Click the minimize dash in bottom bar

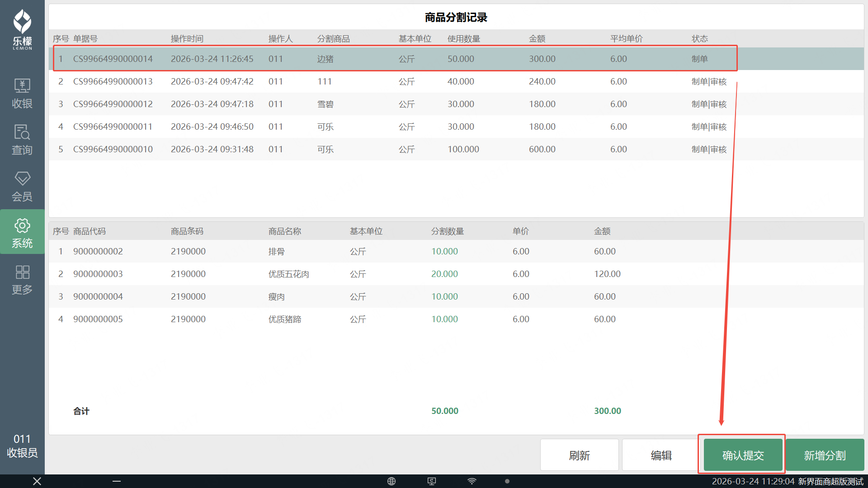click(117, 481)
